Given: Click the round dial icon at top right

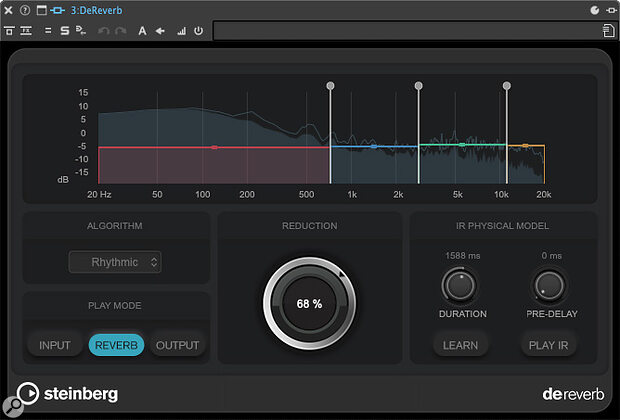Looking at the screenshot, I should pyautogui.click(x=595, y=10).
